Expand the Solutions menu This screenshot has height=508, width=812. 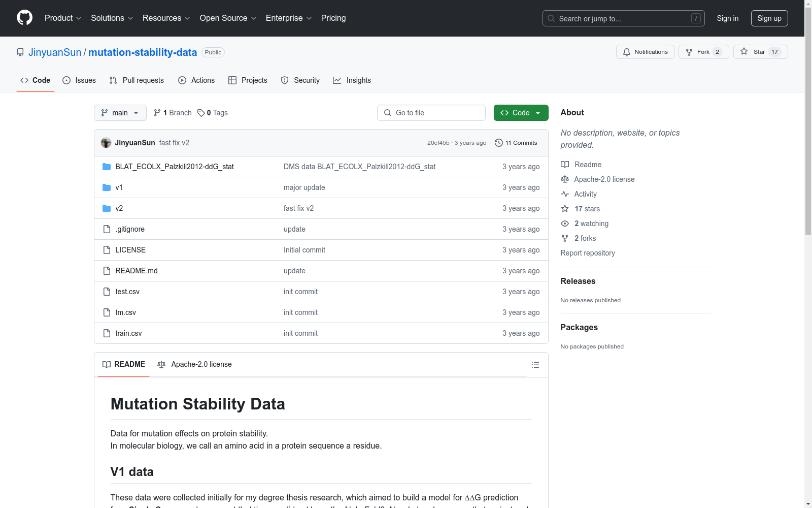click(x=112, y=18)
